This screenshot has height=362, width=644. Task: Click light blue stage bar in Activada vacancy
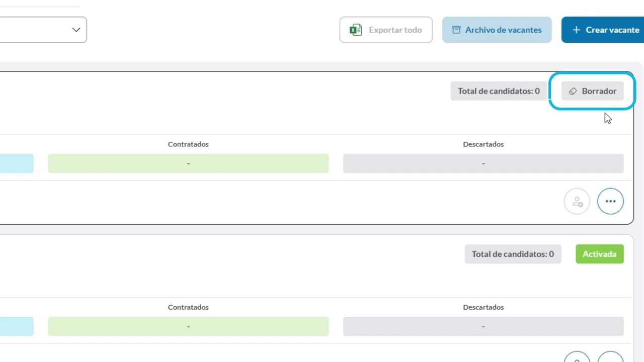click(16, 326)
